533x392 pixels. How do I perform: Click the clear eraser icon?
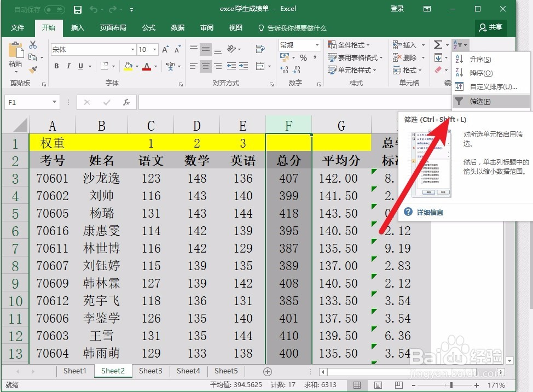pos(438,70)
